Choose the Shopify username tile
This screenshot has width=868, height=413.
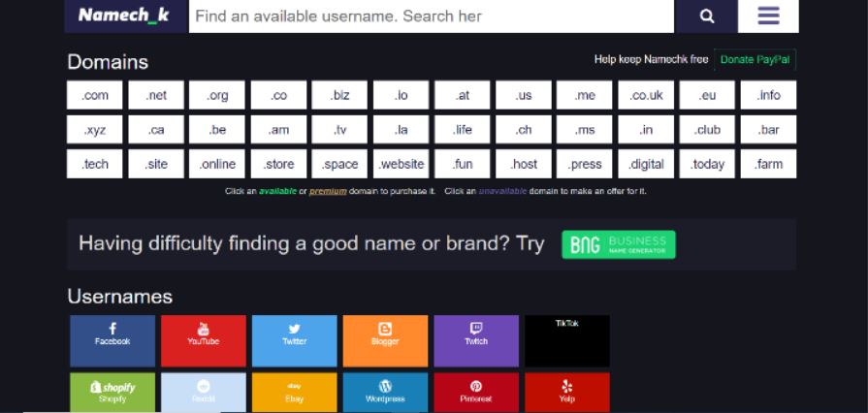[113, 392]
